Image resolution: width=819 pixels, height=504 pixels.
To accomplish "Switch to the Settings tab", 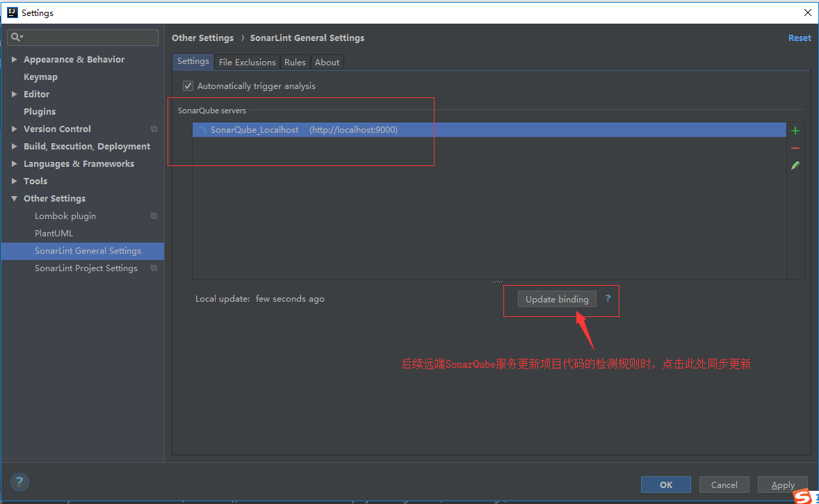I will click(193, 61).
